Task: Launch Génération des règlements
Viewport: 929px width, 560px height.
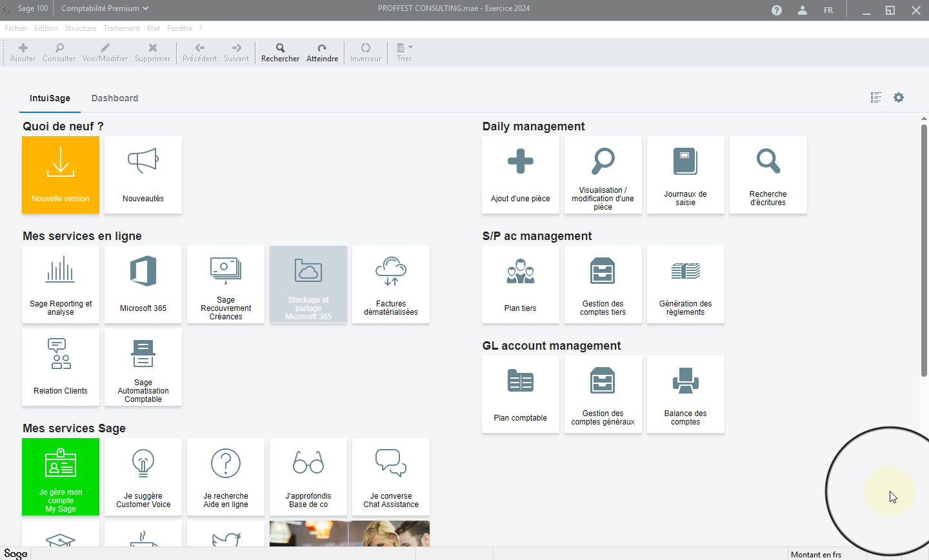Action: [x=685, y=285]
